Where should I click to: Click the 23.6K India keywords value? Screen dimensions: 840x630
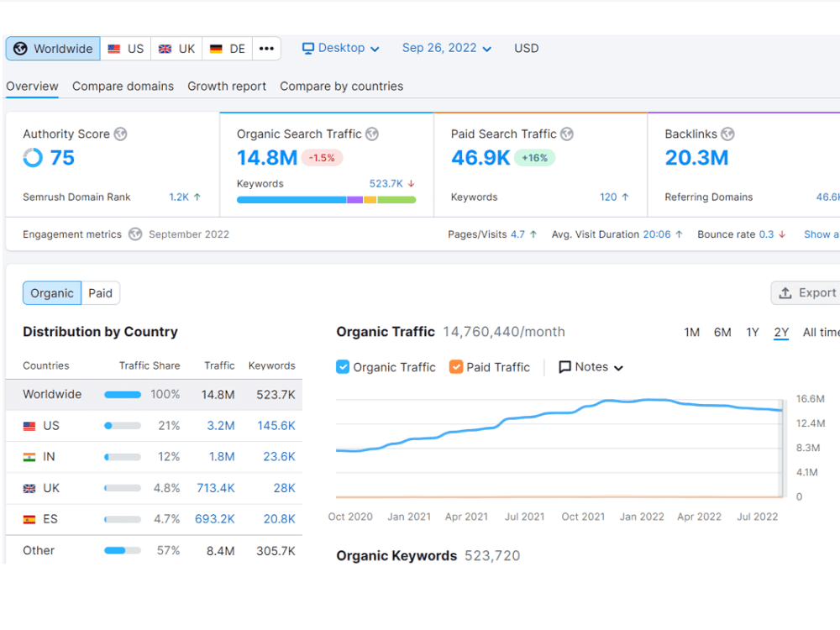click(x=279, y=457)
